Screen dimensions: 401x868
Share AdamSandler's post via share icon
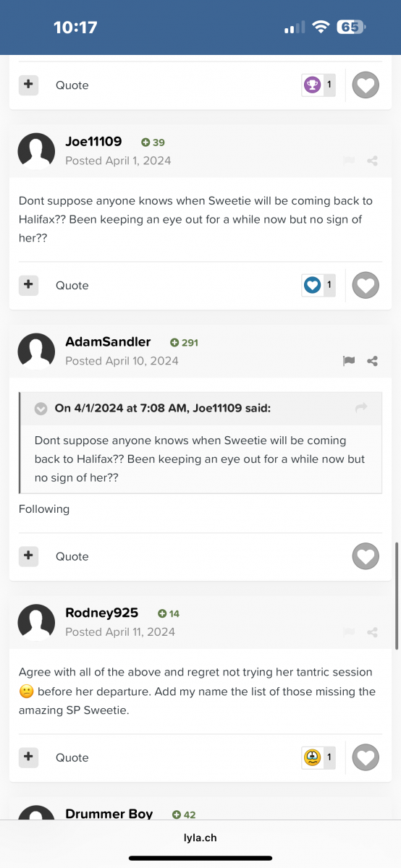[372, 361]
